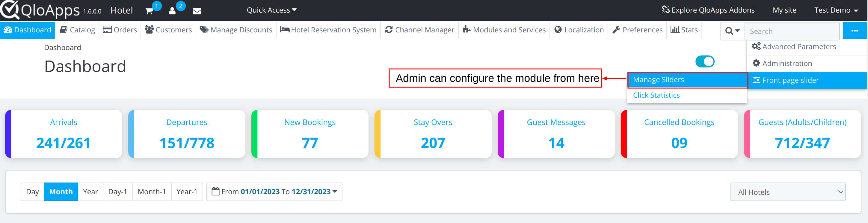
Task: Select Front page slider menu entry
Action: [807, 80]
